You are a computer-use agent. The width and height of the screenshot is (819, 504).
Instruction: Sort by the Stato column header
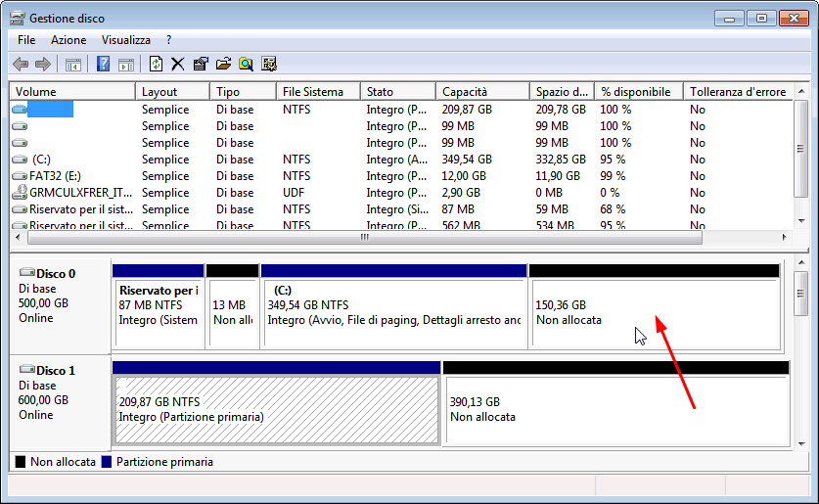[x=398, y=92]
